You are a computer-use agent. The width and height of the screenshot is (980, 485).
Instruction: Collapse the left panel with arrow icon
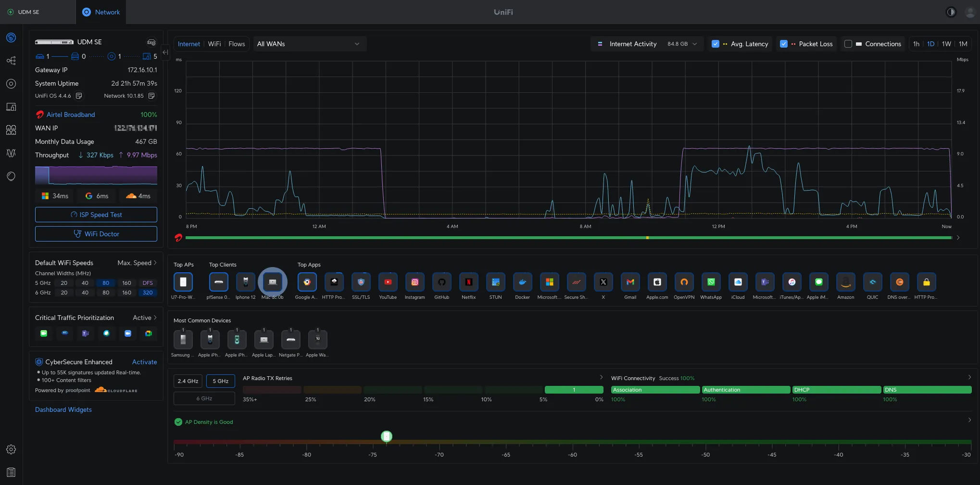(165, 52)
